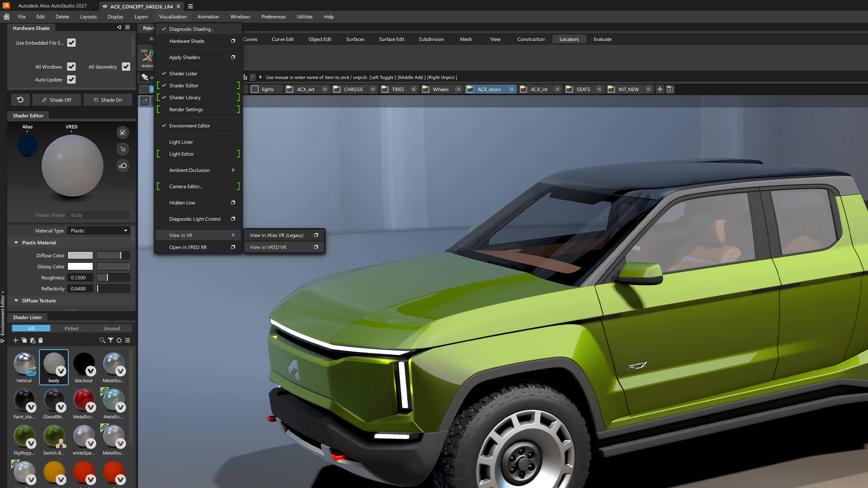Click the prompt line history list icon

tap(252, 77)
